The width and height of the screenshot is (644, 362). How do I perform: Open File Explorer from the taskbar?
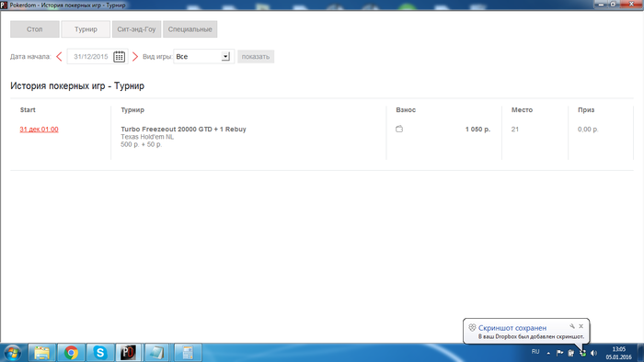pyautogui.click(x=41, y=353)
